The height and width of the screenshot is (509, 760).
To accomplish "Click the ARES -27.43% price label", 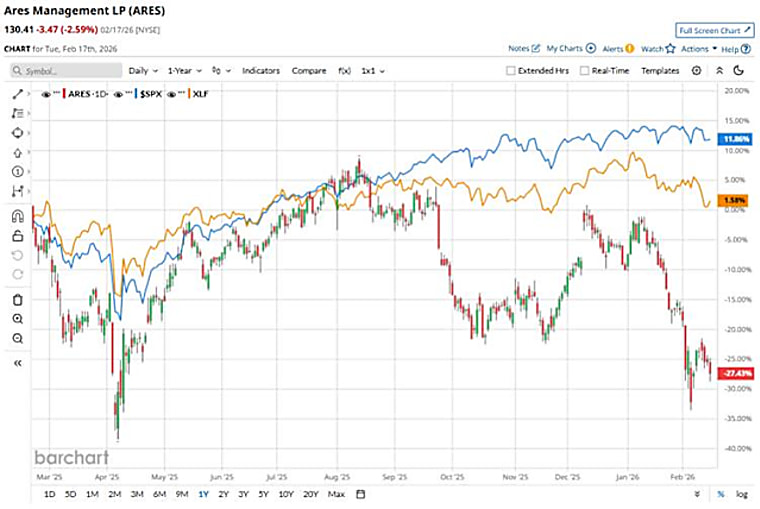I will click(737, 373).
